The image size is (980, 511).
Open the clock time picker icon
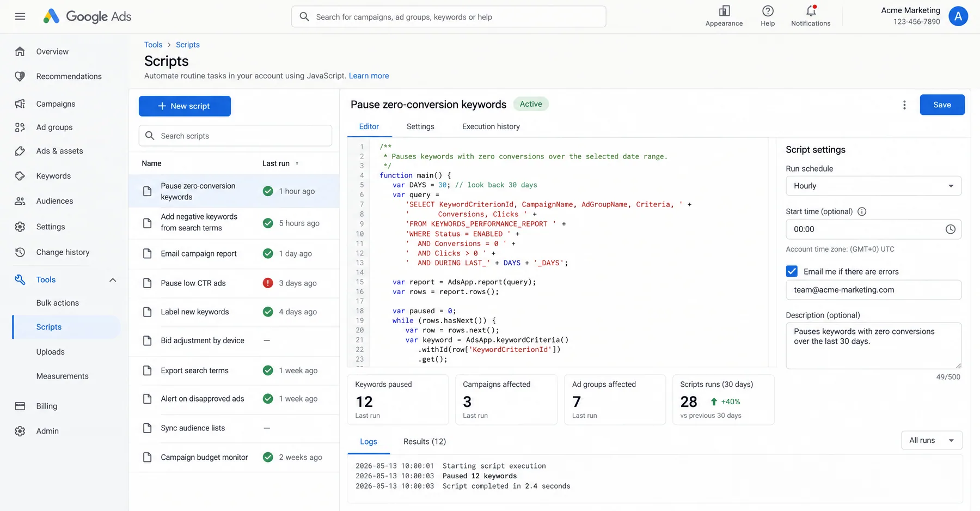pyautogui.click(x=950, y=229)
